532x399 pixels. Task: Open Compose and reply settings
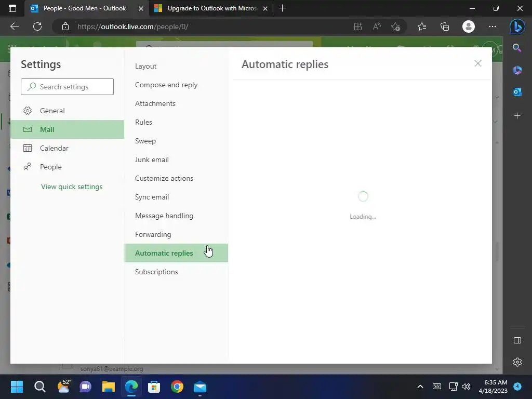176,85
